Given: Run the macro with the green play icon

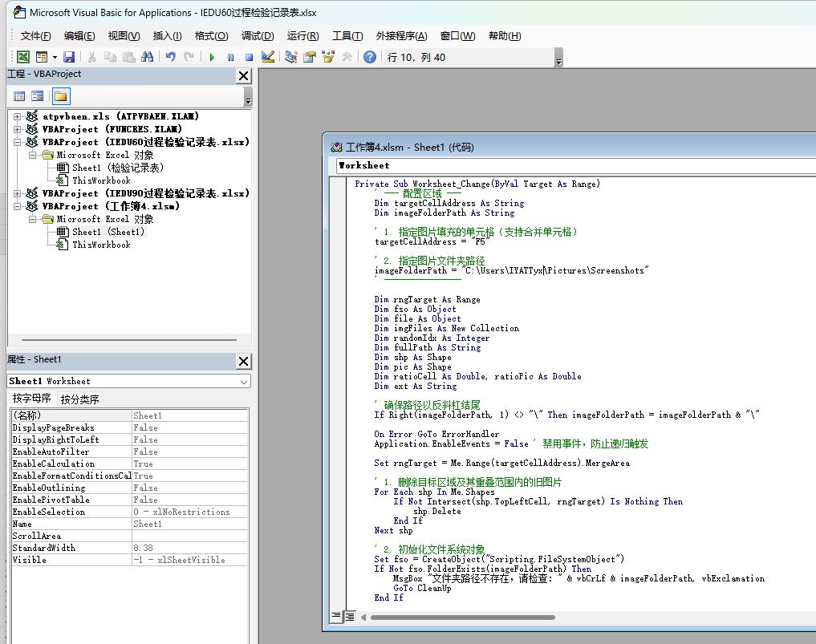Looking at the screenshot, I should point(212,57).
